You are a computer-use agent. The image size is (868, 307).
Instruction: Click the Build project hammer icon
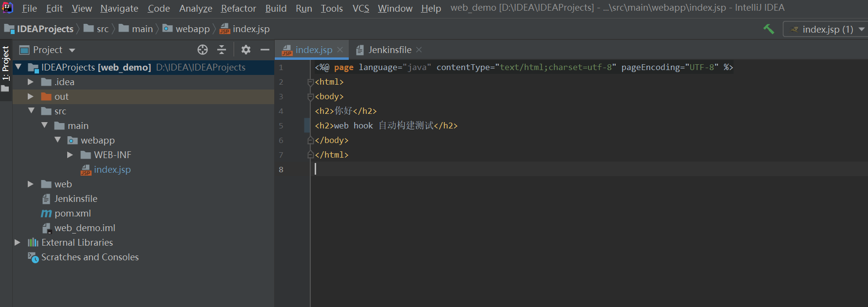(769, 29)
